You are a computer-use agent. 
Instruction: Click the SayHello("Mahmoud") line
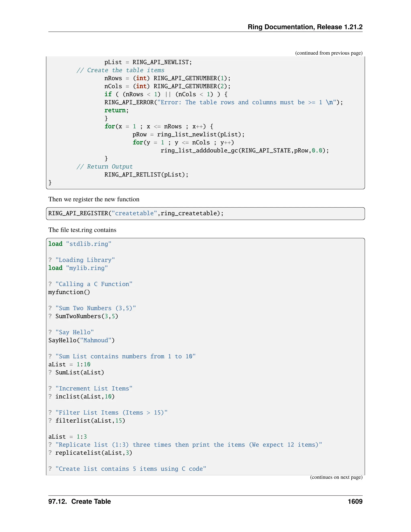(x=81, y=340)
